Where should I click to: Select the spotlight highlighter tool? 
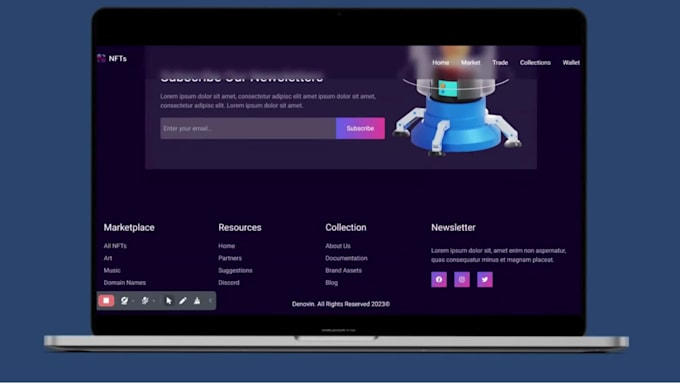tap(197, 301)
